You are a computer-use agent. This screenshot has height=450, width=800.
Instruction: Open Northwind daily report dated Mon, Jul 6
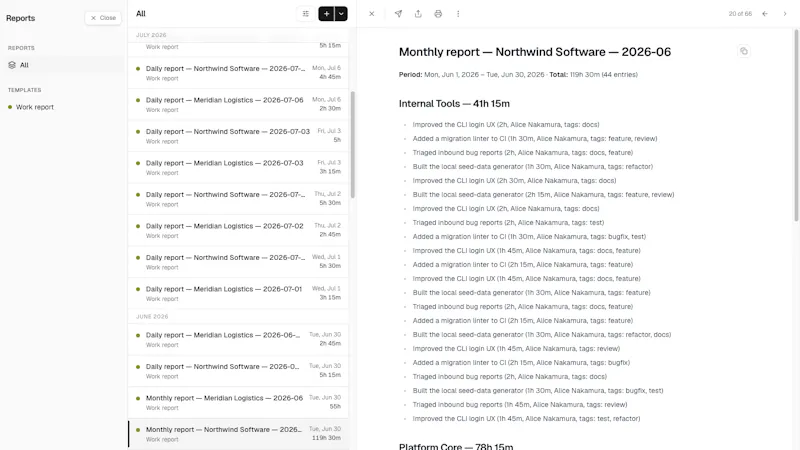(238, 72)
